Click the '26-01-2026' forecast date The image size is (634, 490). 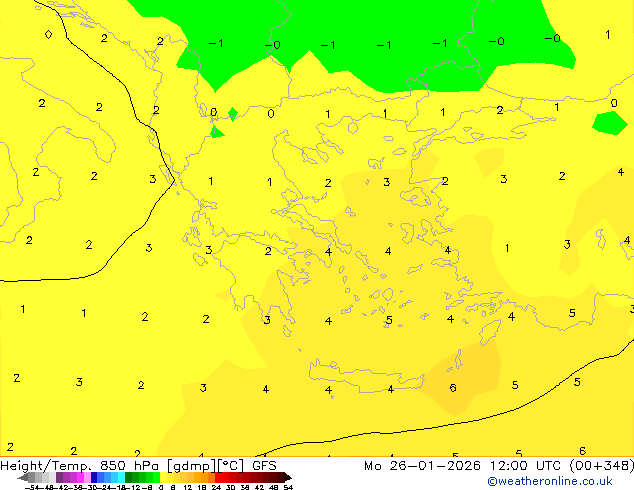(x=435, y=466)
